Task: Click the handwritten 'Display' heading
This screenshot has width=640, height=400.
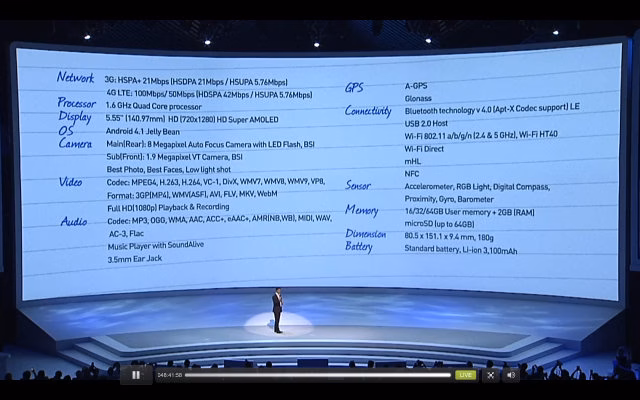Action: pyautogui.click(x=75, y=117)
